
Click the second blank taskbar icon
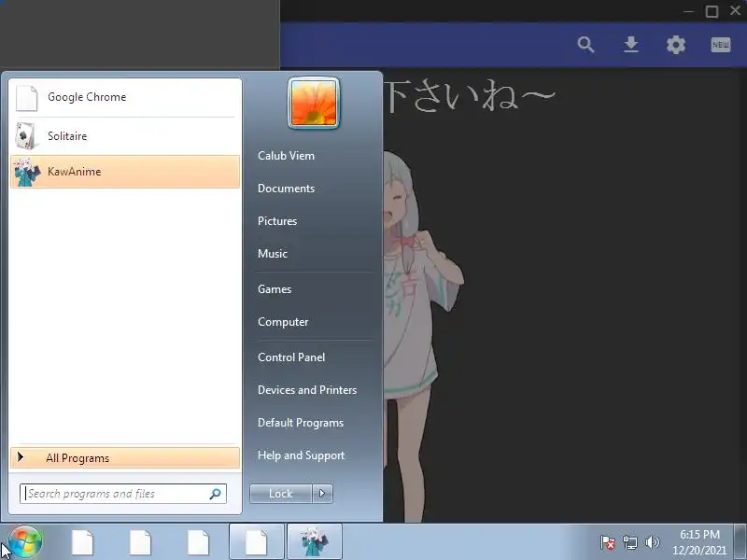140,542
